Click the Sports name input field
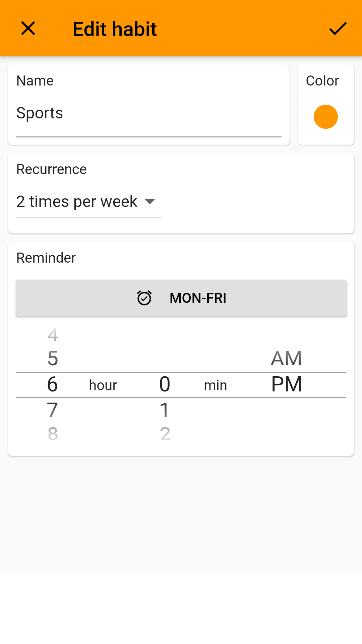 coord(148,113)
